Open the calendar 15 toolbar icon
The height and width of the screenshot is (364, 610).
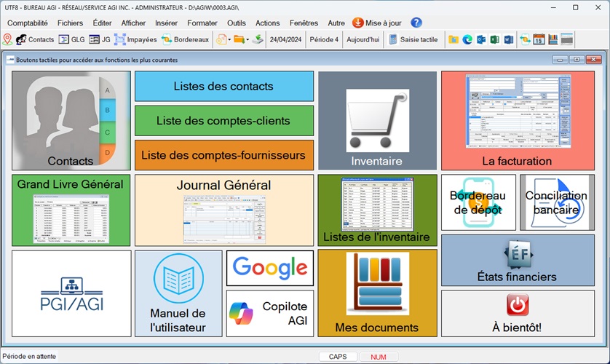pos(539,39)
